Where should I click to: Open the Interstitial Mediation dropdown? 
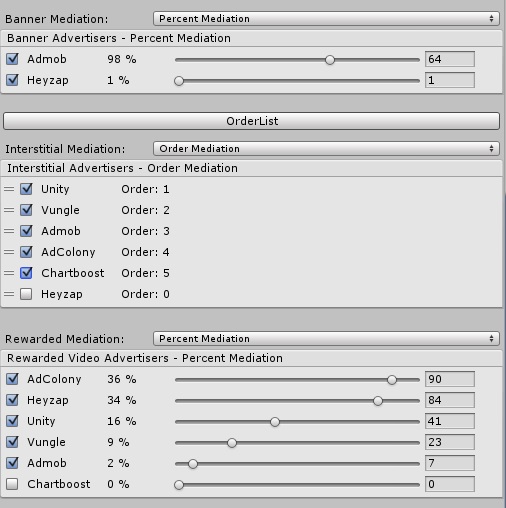pyautogui.click(x=326, y=149)
